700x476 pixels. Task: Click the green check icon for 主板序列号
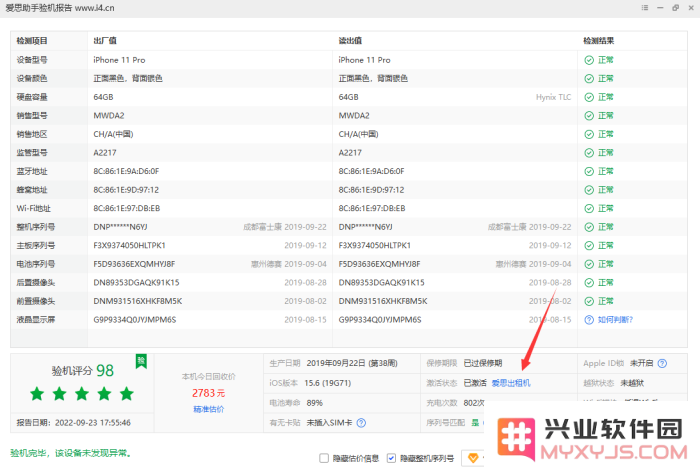coord(589,246)
